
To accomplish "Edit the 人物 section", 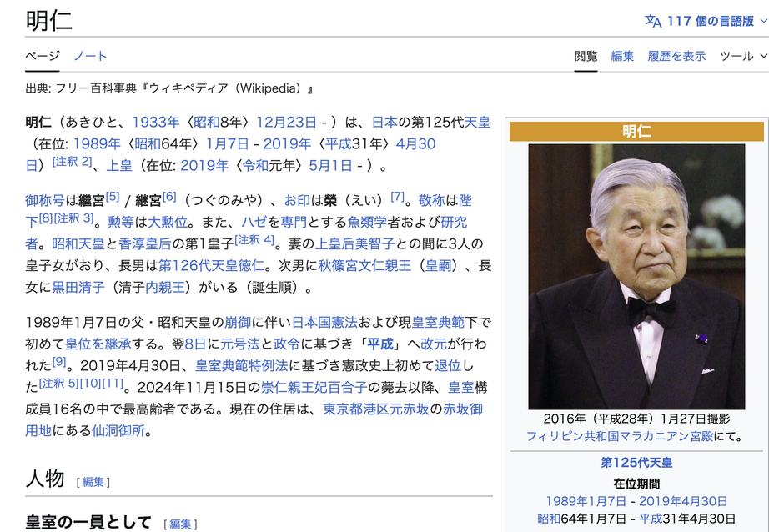I will [93, 482].
